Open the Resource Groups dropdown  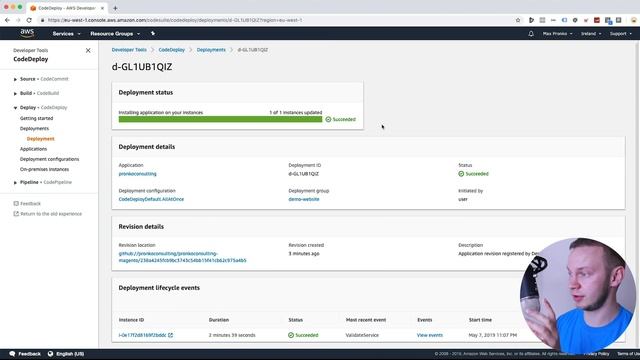(115, 34)
